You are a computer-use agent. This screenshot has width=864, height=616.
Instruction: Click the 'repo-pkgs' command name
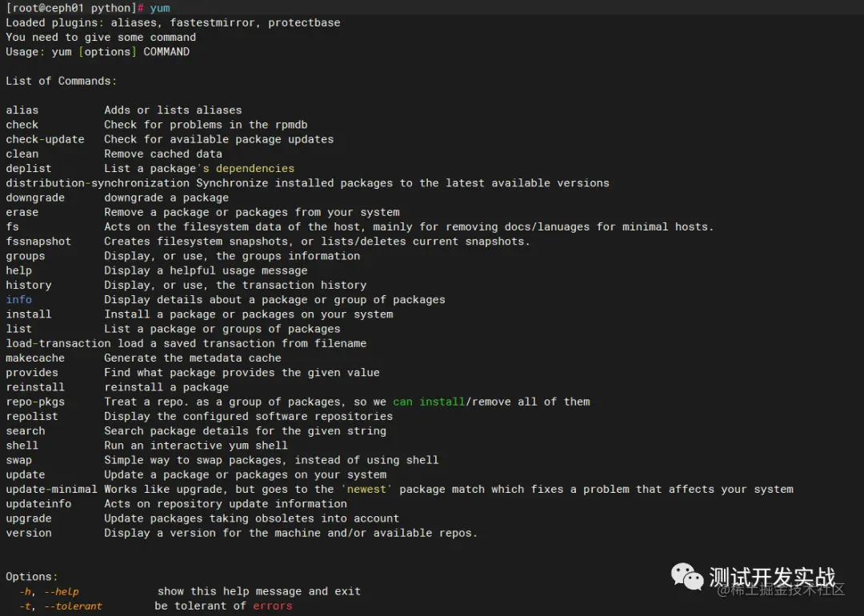[x=35, y=402]
